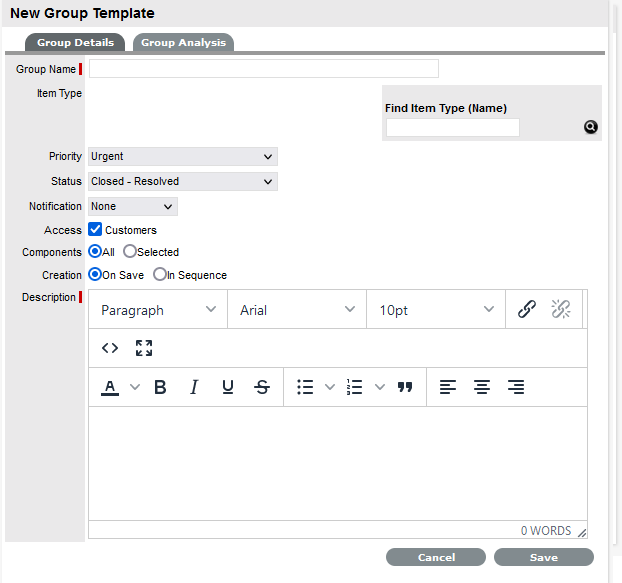Expand text color options arrow
The width and height of the screenshot is (622, 583).
pos(135,387)
